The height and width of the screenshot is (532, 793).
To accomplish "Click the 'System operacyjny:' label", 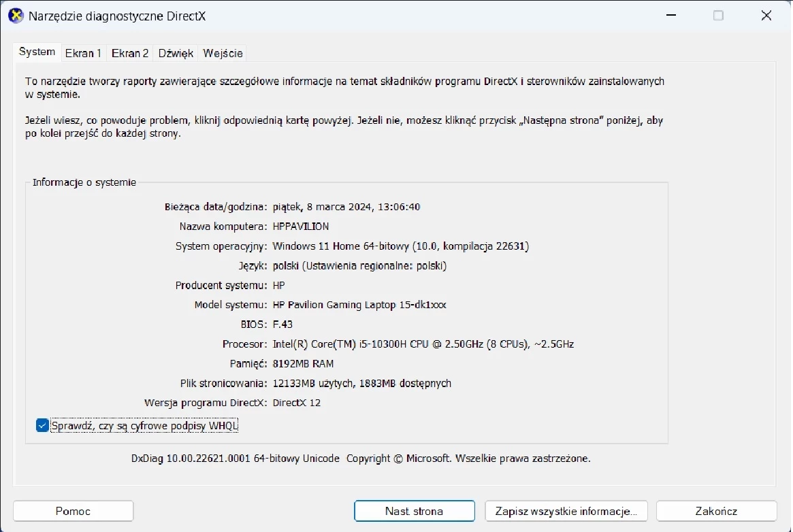I will click(x=221, y=246).
